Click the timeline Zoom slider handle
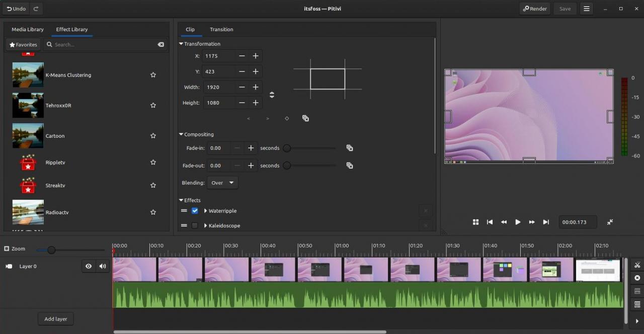Image resolution: width=644 pixels, height=334 pixels. point(51,249)
